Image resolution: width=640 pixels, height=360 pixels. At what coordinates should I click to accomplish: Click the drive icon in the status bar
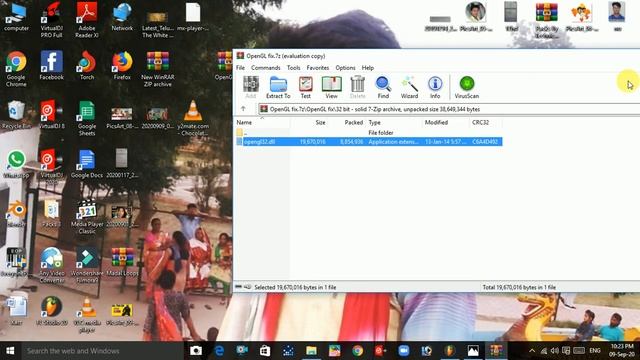pyautogui.click(x=238, y=287)
